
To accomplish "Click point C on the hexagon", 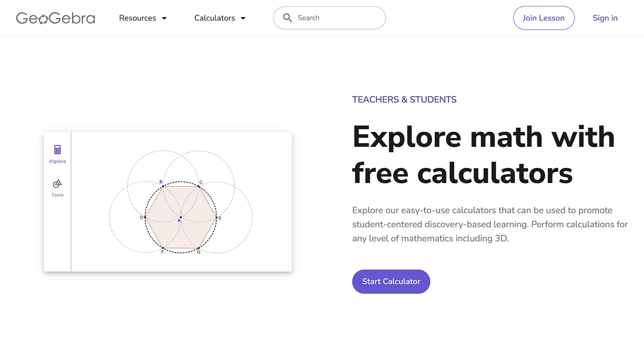I will click(199, 186).
